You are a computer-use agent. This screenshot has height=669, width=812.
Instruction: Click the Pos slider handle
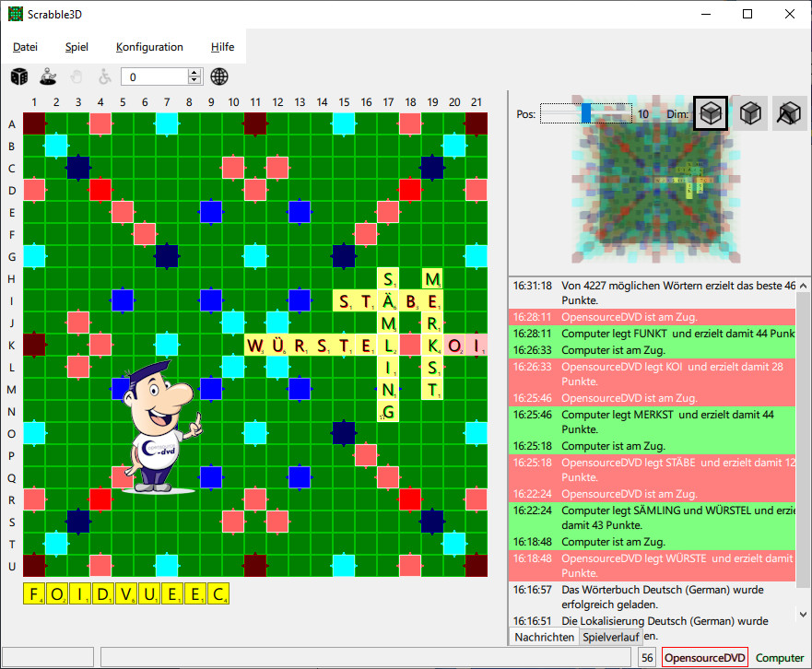coord(586,113)
